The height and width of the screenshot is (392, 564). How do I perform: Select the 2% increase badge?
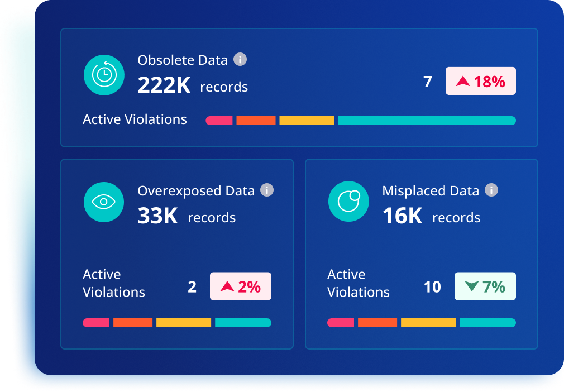point(241,286)
